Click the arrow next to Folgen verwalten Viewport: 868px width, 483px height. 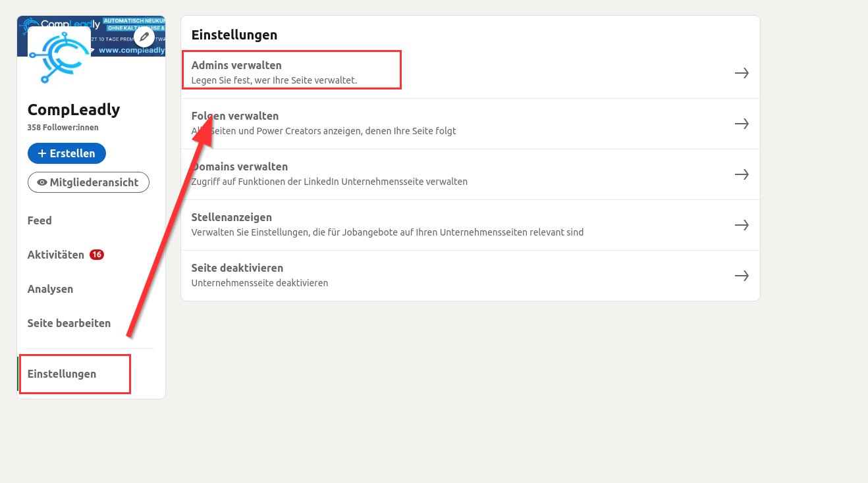click(x=742, y=124)
